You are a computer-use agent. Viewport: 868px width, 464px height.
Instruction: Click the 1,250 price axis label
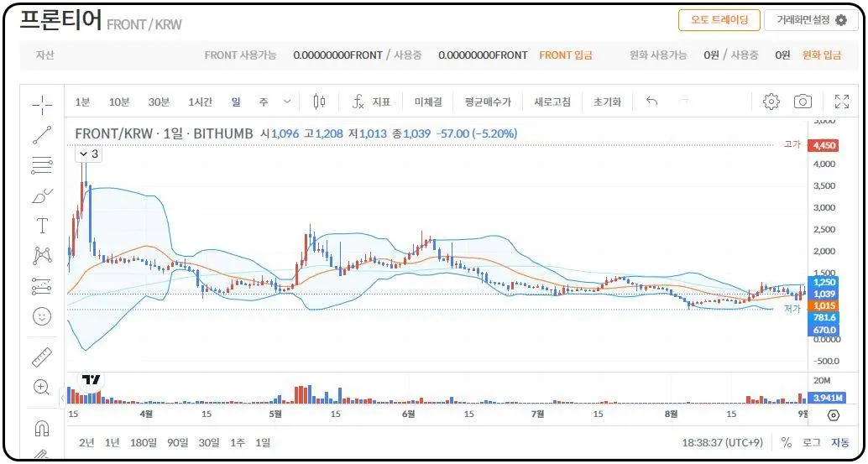824,282
